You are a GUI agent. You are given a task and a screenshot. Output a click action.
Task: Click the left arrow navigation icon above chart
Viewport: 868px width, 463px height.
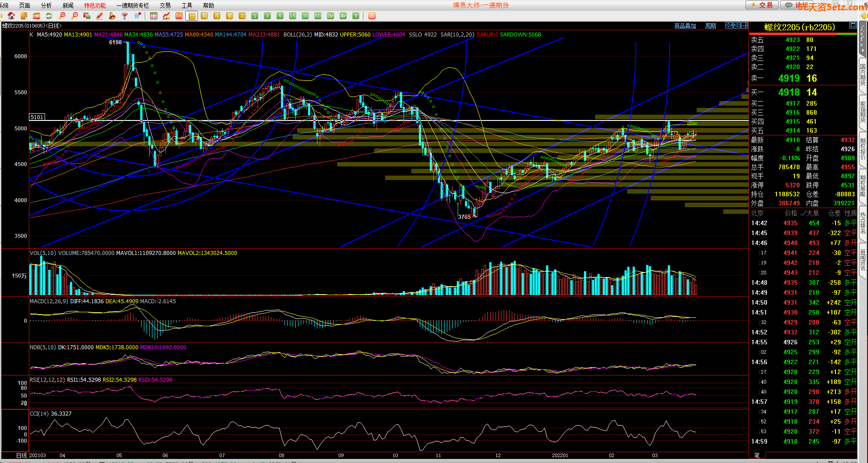(x=729, y=26)
